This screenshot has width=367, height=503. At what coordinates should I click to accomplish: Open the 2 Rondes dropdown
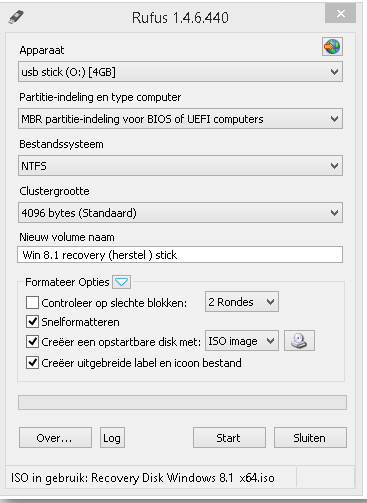[242, 302]
